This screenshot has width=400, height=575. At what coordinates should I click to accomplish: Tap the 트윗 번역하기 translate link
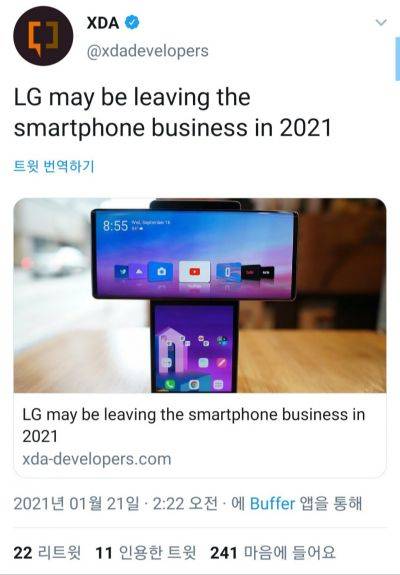(x=54, y=166)
